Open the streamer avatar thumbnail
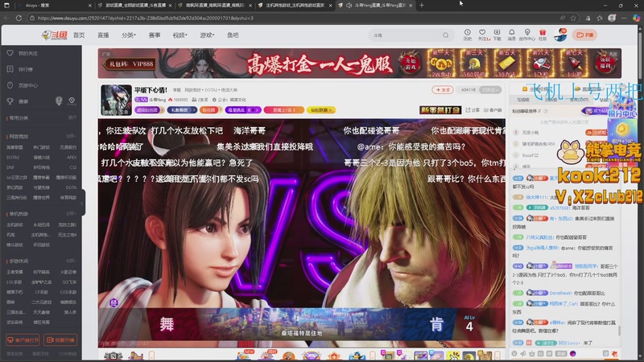Viewport: 644px width, 362px height. [116, 100]
